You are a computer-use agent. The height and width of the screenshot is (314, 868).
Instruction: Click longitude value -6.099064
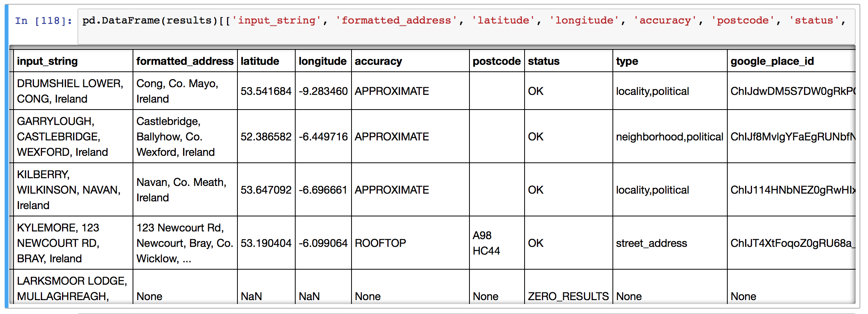coord(323,243)
